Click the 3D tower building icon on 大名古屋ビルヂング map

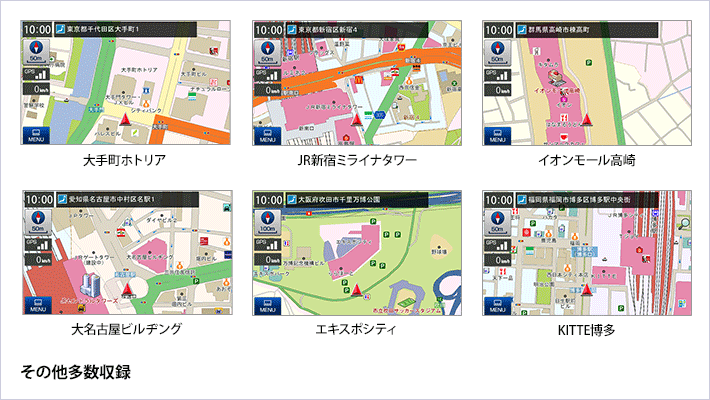coord(90,284)
